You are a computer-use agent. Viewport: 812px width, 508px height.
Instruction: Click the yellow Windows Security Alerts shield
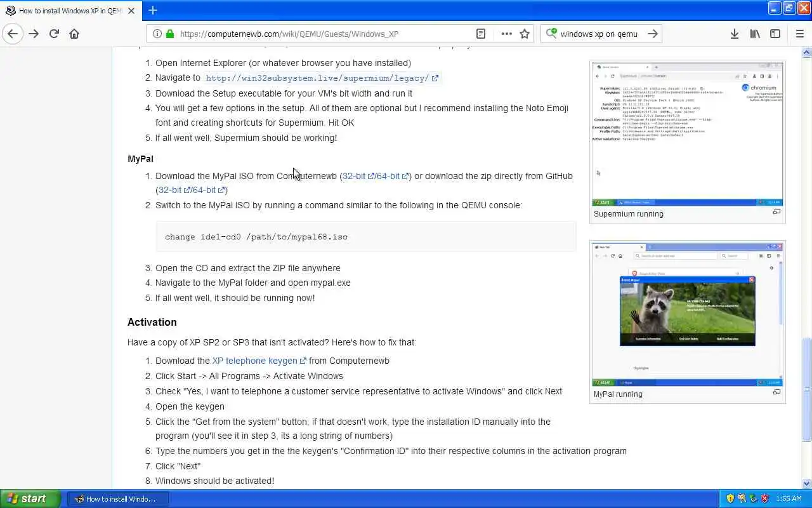(730, 498)
